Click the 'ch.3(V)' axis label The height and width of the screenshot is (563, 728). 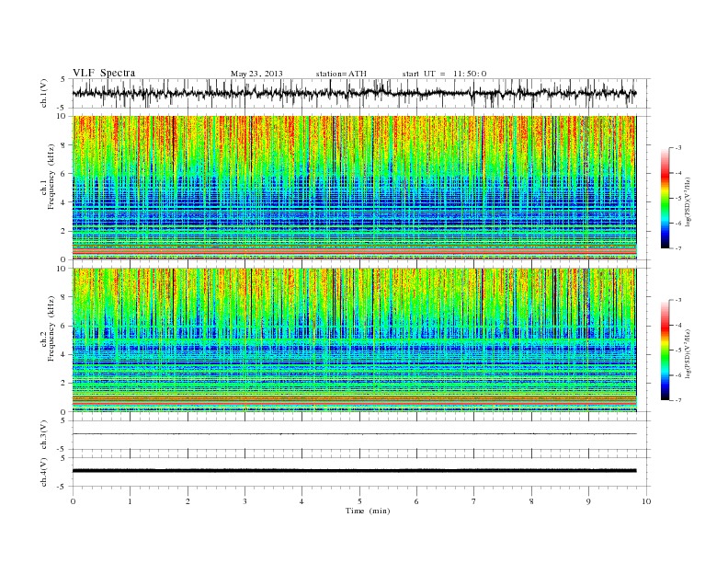pos(44,435)
